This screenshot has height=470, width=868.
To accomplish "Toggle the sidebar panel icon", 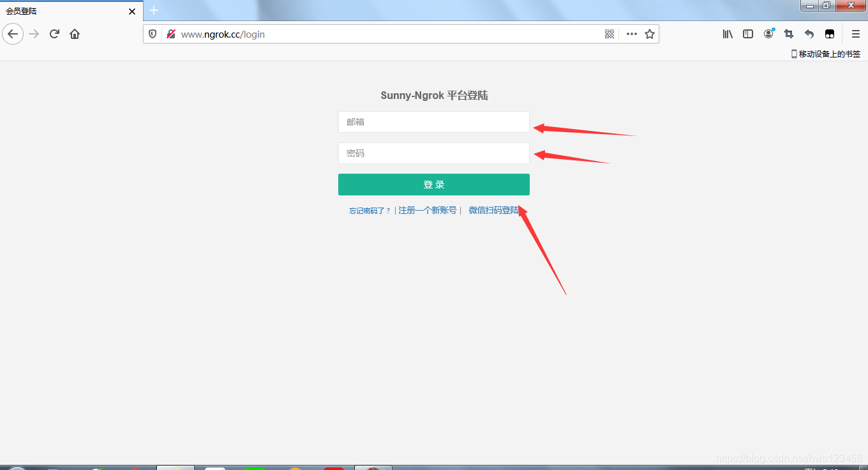I will click(748, 34).
